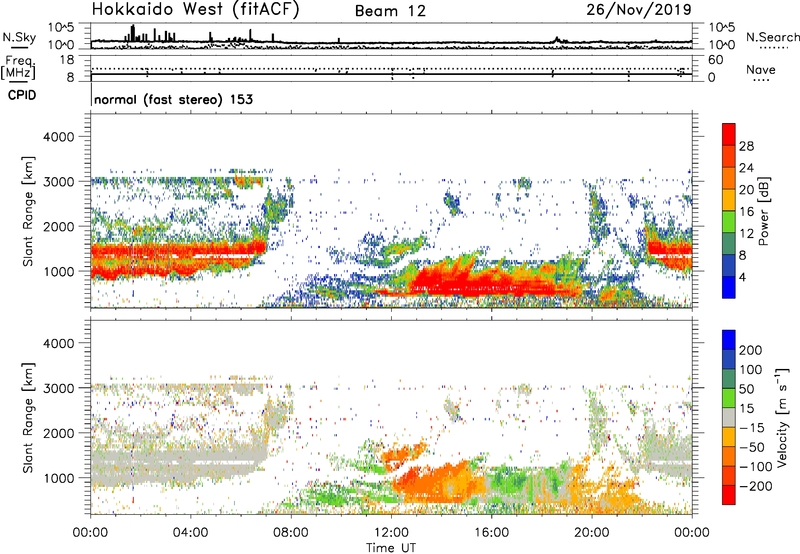Select the "Beam 12" heading
The width and height of the screenshot is (800, 554).
pyautogui.click(x=390, y=11)
